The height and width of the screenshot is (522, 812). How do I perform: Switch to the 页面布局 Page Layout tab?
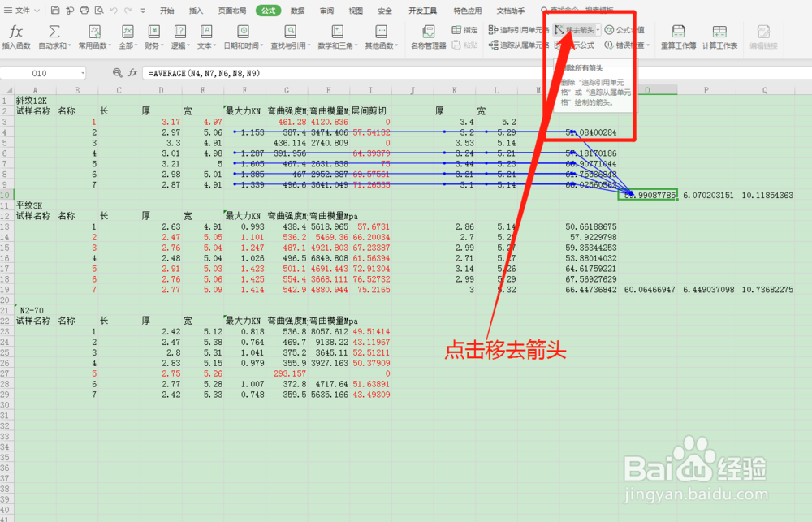[232, 11]
